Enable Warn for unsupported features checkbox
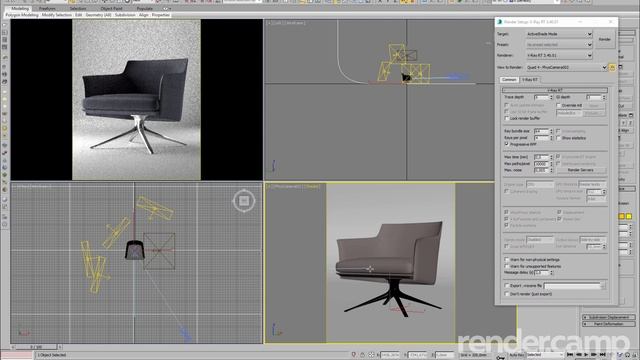 point(507,266)
